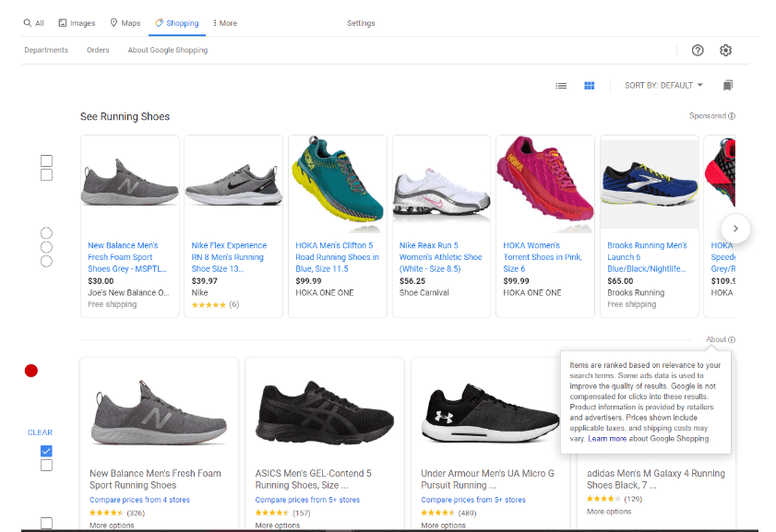This screenshot has height=532, width=776.
Task: Open the saved items bookmark icon
Action: (x=727, y=85)
